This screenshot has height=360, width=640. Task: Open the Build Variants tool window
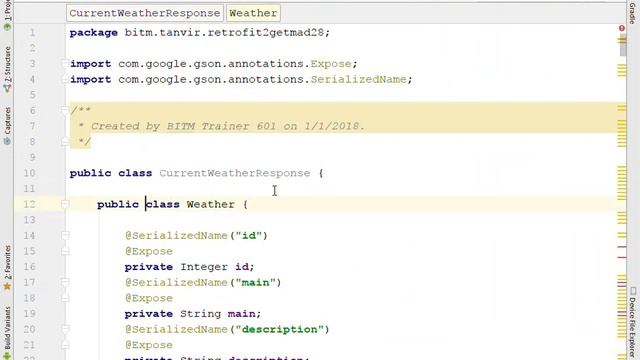click(7, 333)
